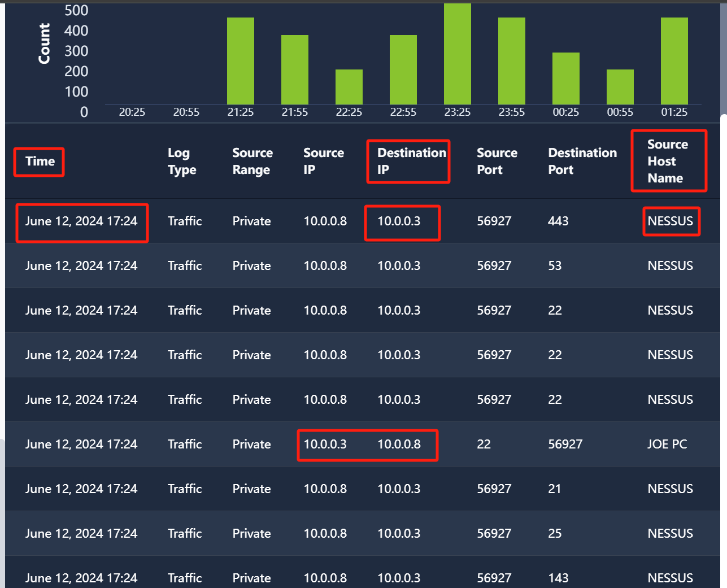
Task: Click the JOE PC host name
Action: pos(667,445)
